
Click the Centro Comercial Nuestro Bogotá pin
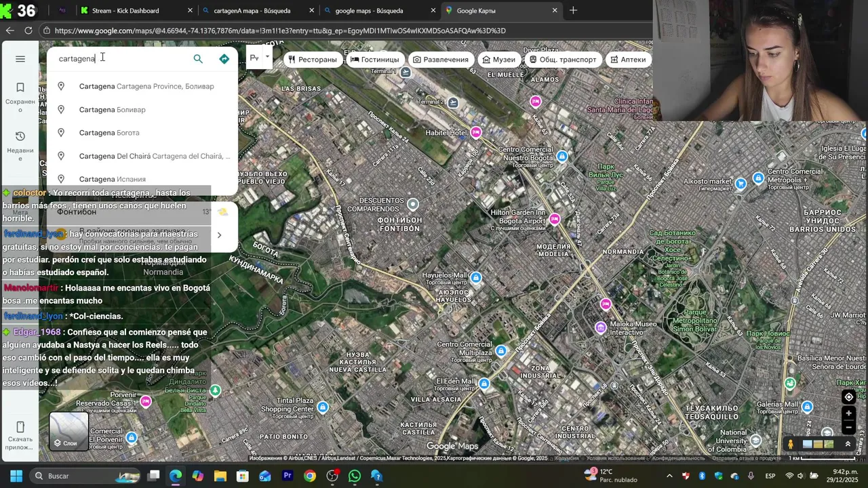tap(561, 157)
